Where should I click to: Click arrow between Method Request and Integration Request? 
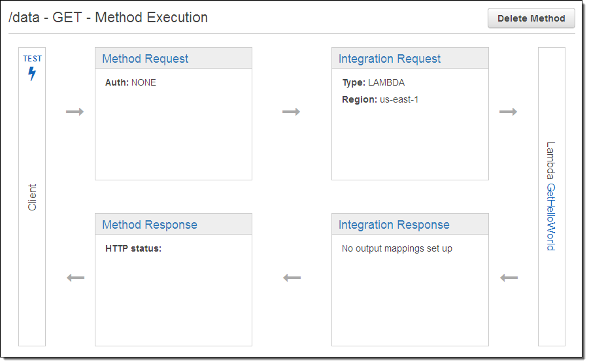291,112
